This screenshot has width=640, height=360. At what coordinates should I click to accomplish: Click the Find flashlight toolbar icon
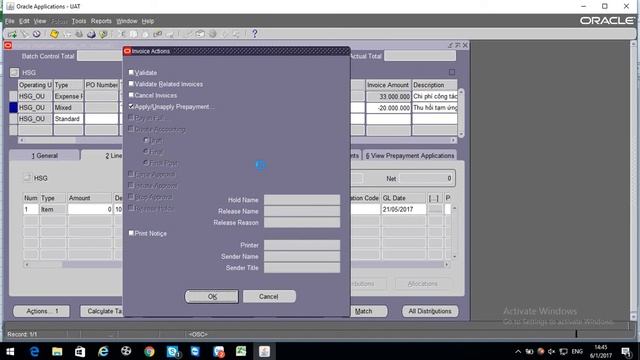coord(24,34)
